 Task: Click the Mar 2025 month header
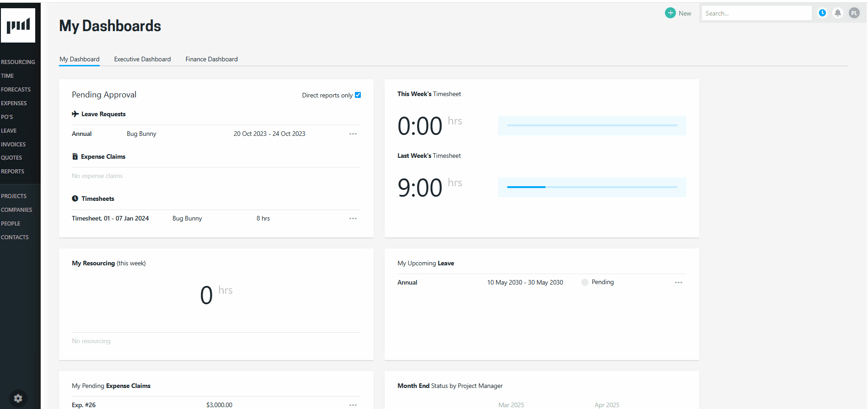point(511,405)
